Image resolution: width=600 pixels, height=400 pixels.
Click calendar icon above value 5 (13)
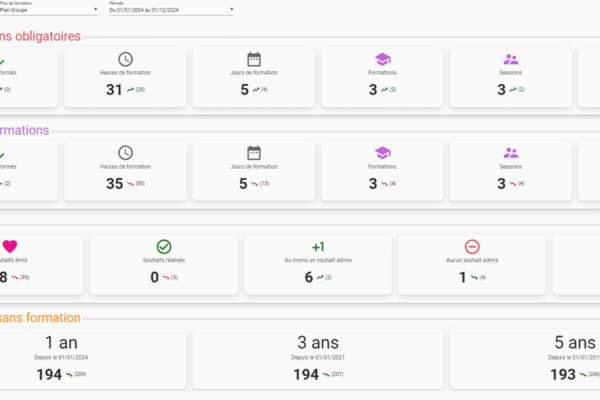pos(254,153)
